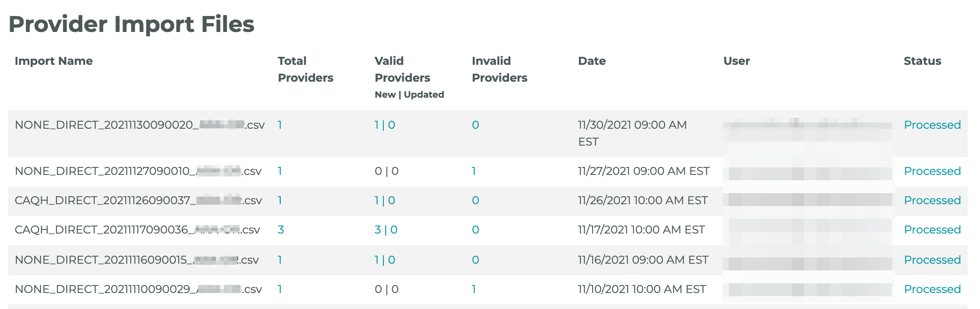980x309 pixels.
Task: Select the NONE_DIRECT_20211130090020 import file name
Action: (139, 125)
